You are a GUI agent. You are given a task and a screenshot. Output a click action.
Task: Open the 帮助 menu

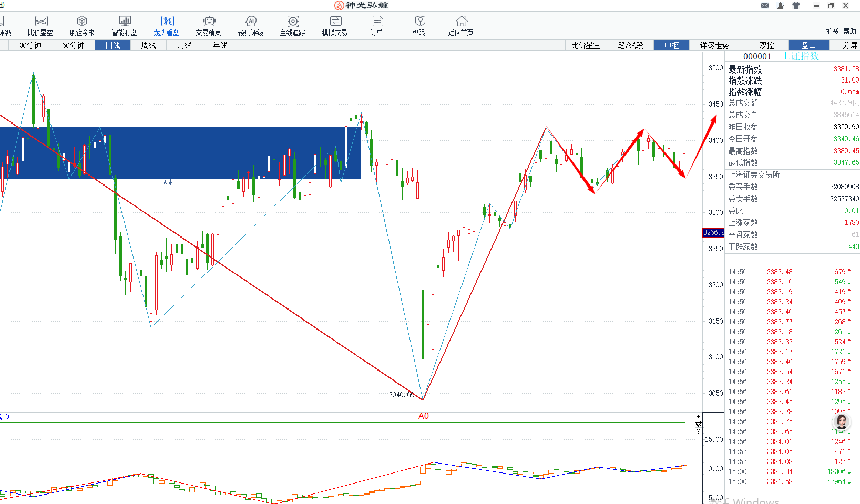(849, 31)
